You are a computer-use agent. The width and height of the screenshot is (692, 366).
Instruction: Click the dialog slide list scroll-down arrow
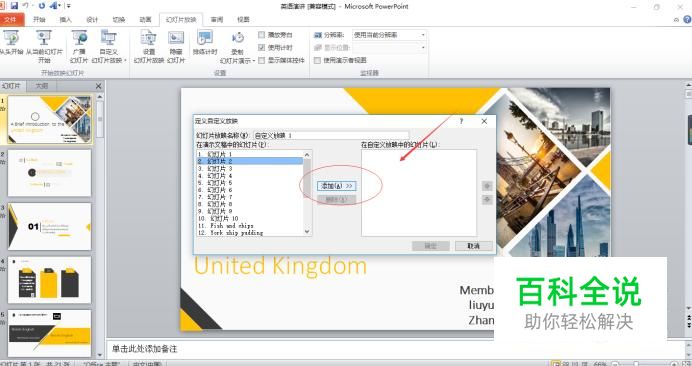click(x=308, y=232)
